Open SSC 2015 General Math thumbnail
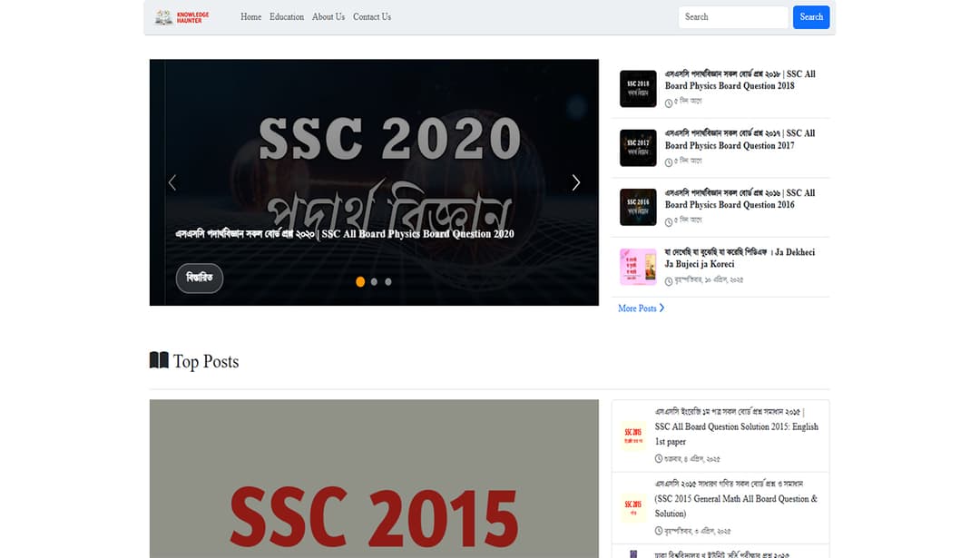This screenshot has width=980, height=558. [633, 507]
